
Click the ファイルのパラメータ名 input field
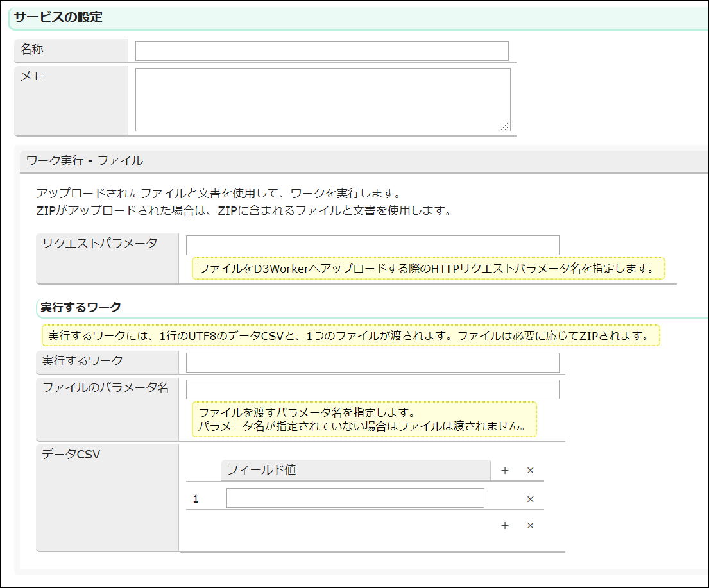pyautogui.click(x=372, y=389)
